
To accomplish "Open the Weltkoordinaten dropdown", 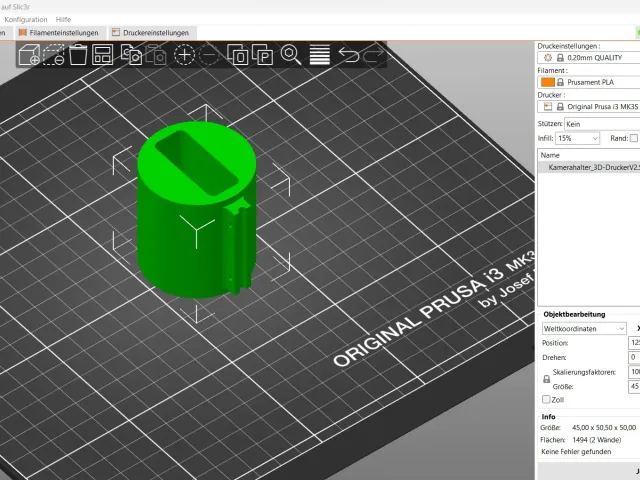I will pyautogui.click(x=584, y=329).
